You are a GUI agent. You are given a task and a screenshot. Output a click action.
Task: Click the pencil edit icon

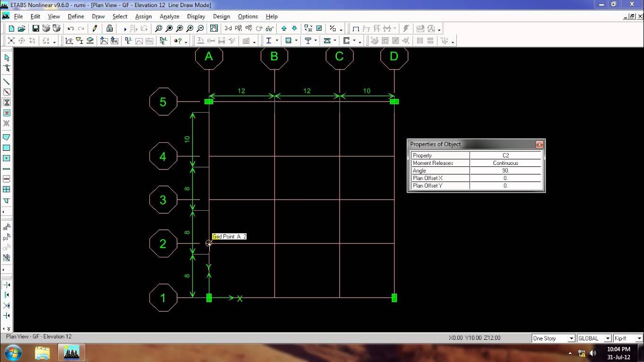tap(95, 29)
